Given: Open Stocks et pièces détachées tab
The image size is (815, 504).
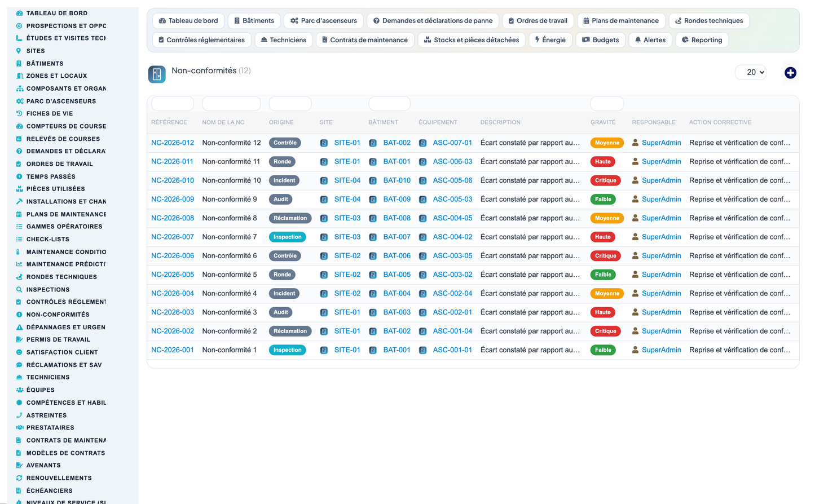Looking at the screenshot, I should tap(472, 40).
